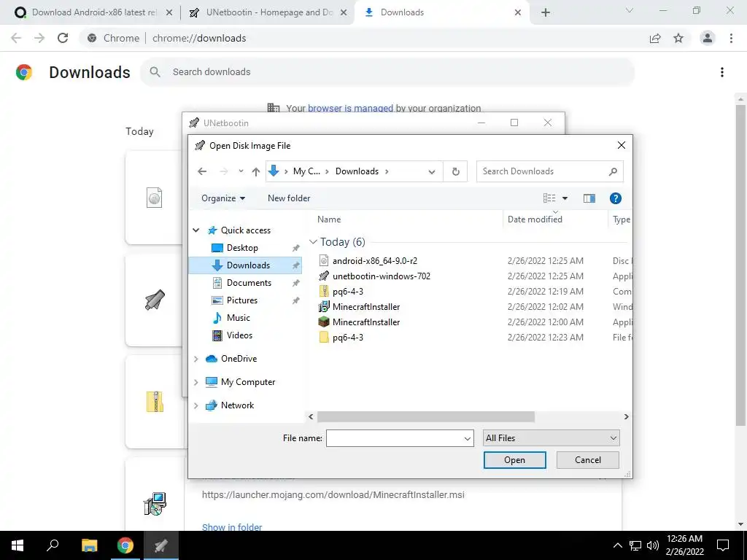Open the view options dropdown arrow

click(565, 198)
